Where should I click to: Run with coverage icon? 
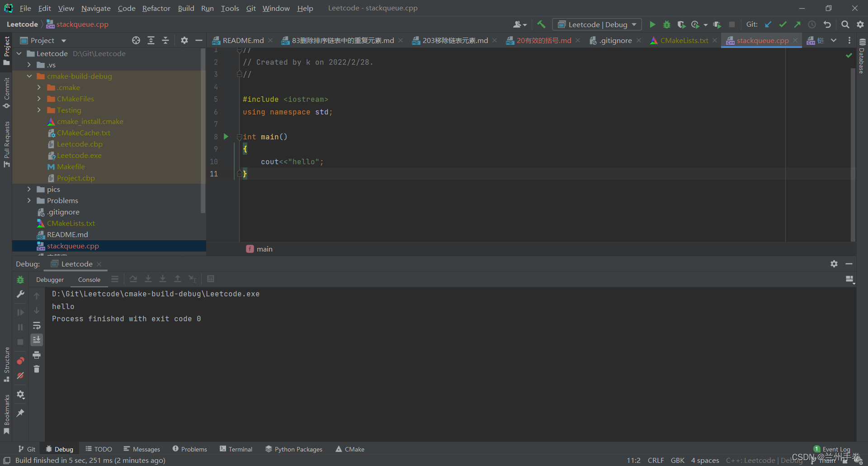tap(681, 24)
